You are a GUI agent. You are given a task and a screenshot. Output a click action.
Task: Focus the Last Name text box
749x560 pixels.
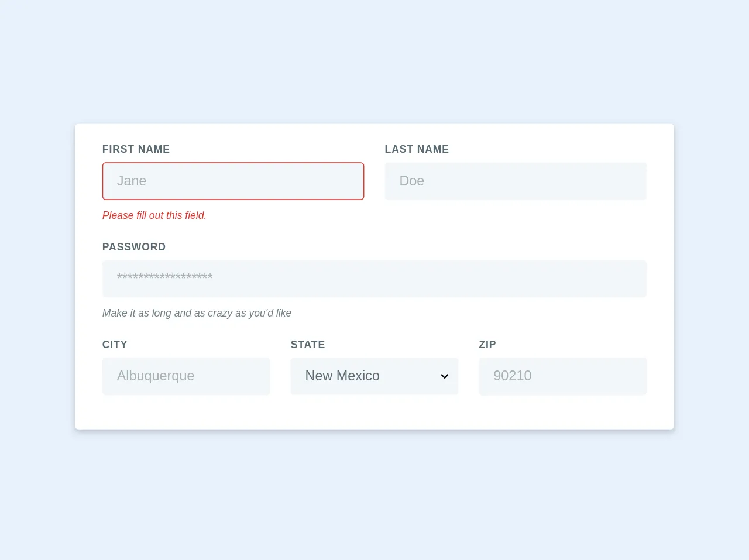515,181
